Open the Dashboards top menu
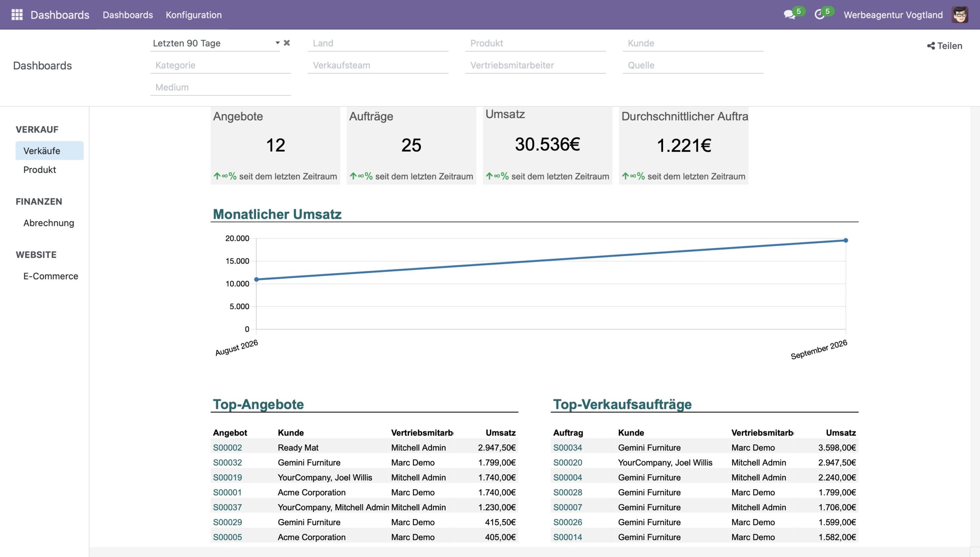 pyautogui.click(x=128, y=15)
